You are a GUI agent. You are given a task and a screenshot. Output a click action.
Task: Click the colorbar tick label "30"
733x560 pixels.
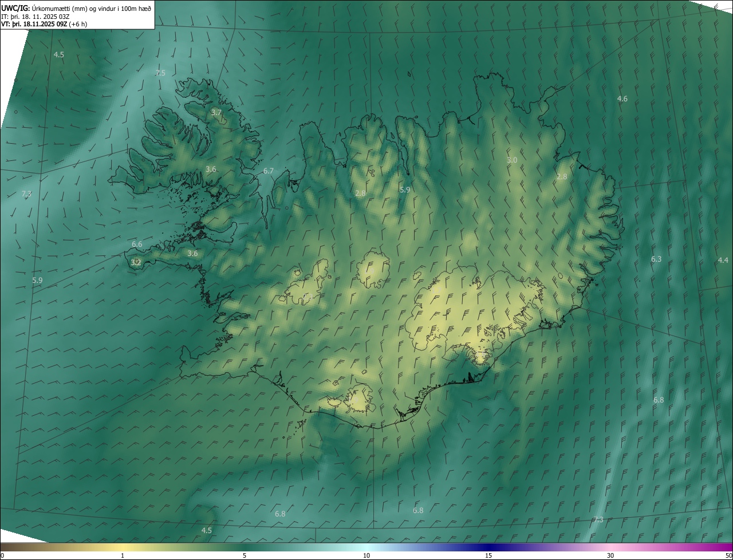tap(610, 555)
